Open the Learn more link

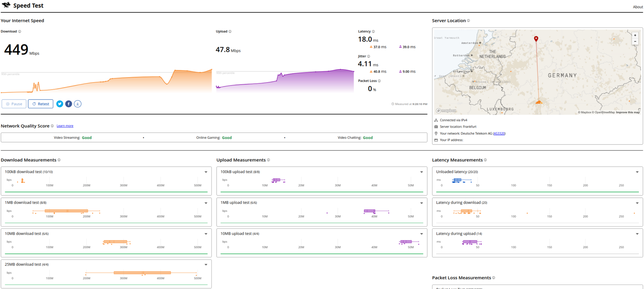65,126
